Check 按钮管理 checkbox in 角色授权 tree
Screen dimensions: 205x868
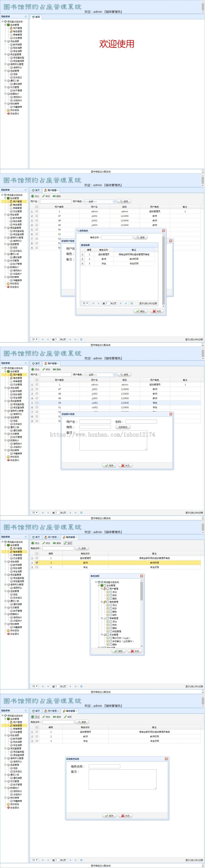(x=111, y=631)
